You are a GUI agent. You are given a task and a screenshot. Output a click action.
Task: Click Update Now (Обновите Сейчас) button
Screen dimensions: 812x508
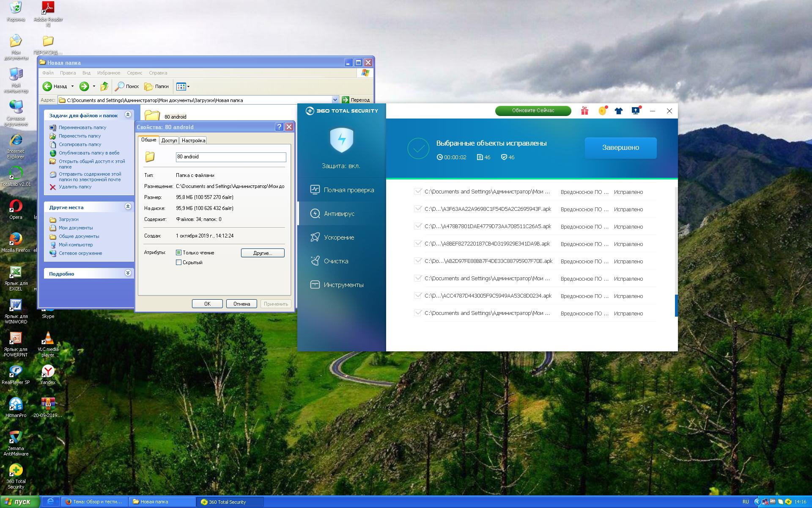pos(533,110)
